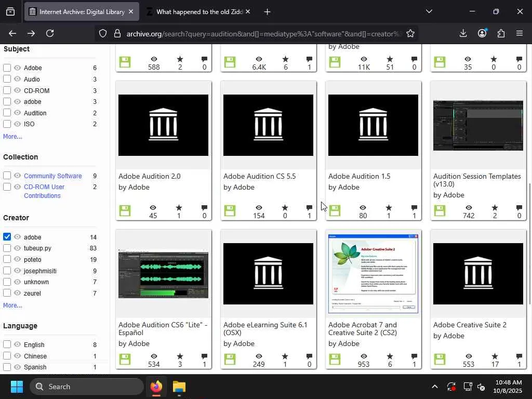
Task: Open the Firefox application menu
Action: pyautogui.click(x=520, y=33)
